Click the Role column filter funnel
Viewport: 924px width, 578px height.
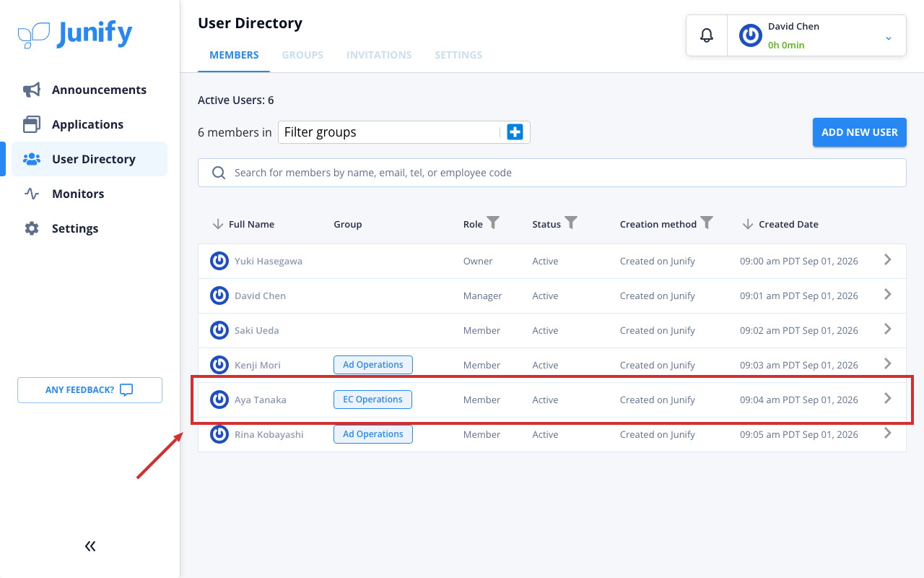493,223
